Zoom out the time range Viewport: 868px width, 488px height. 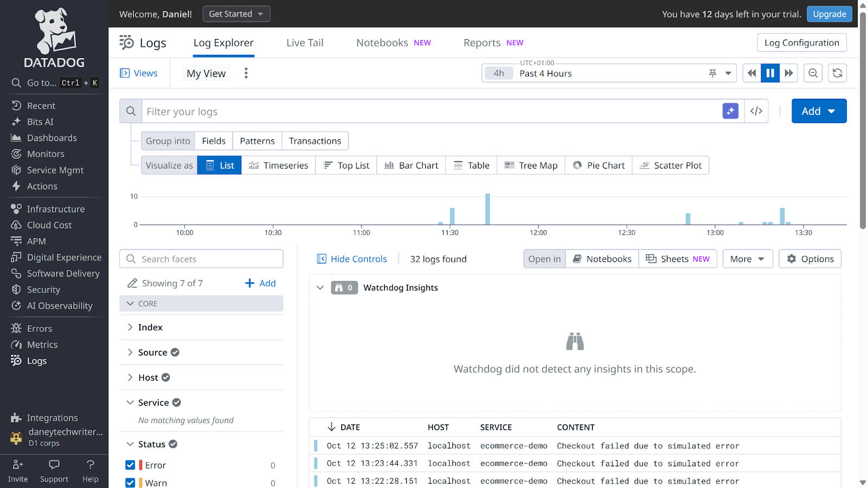(x=813, y=73)
